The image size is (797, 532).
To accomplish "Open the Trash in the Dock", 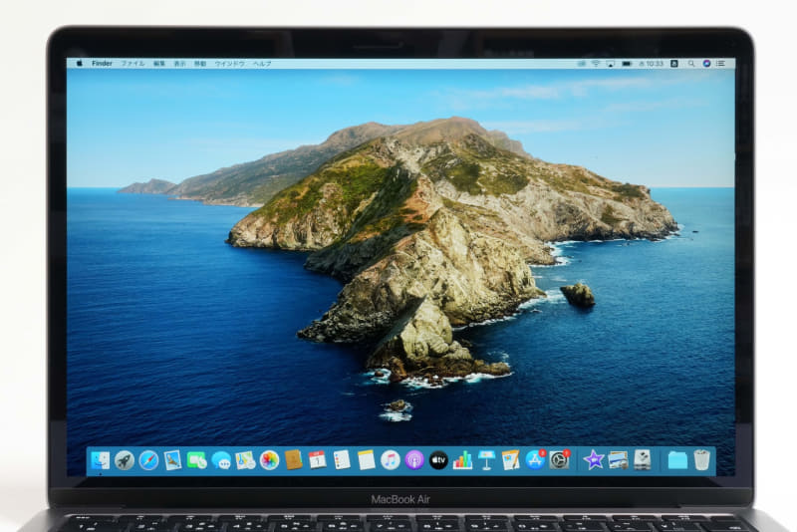I will (702, 460).
